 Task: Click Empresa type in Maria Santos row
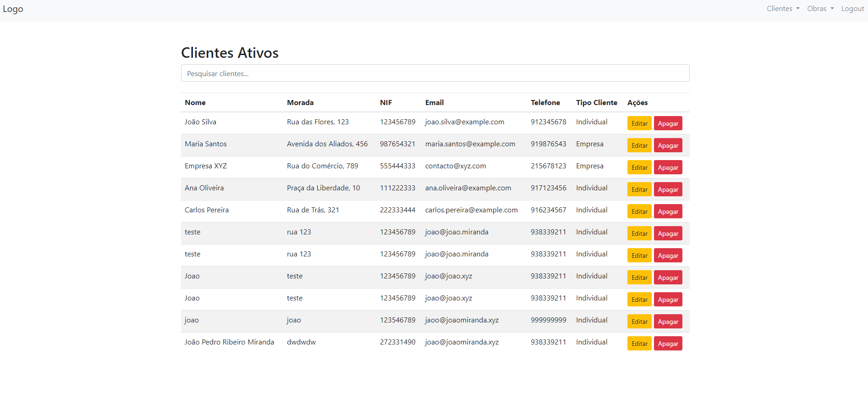(x=590, y=144)
